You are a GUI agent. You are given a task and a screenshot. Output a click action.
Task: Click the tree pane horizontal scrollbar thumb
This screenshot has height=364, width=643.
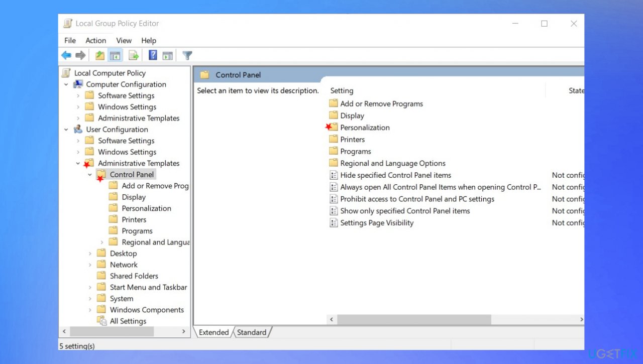tap(112, 331)
